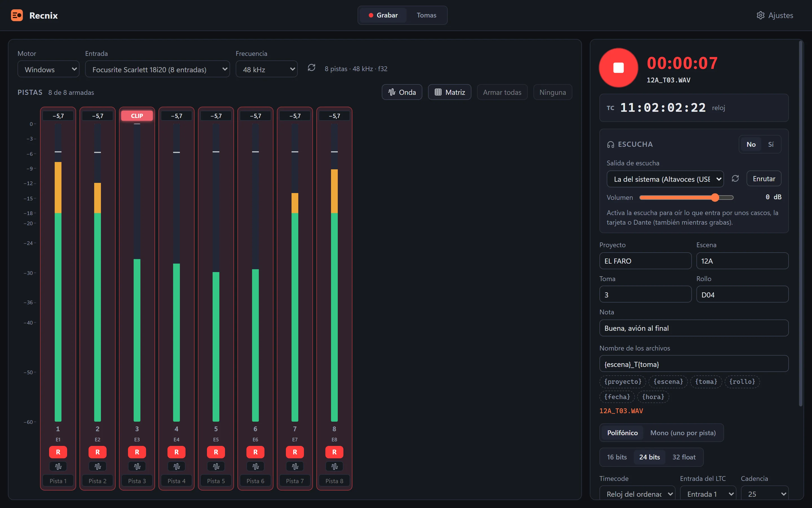Show waveform for track 3
The width and height of the screenshot is (812, 508).
[x=137, y=466]
